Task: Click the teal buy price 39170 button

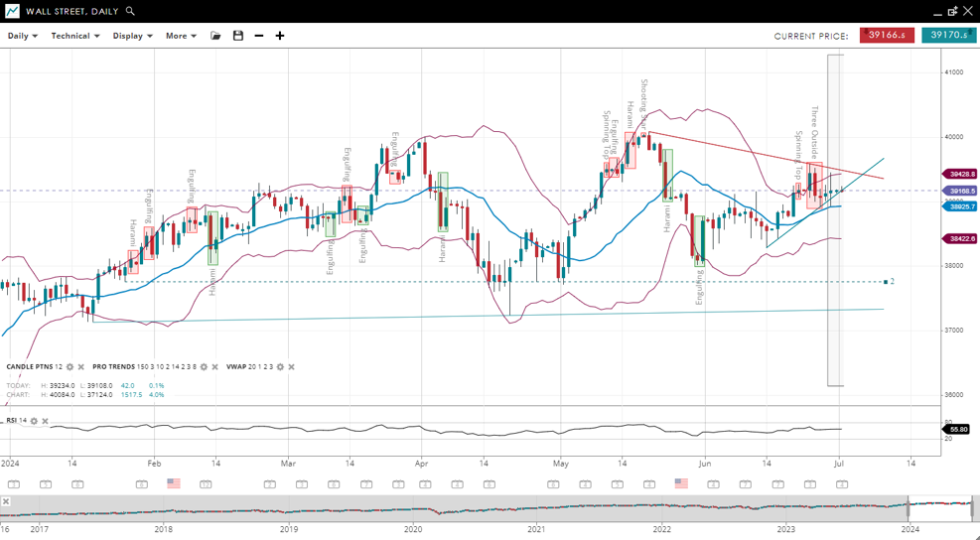Action: point(948,36)
